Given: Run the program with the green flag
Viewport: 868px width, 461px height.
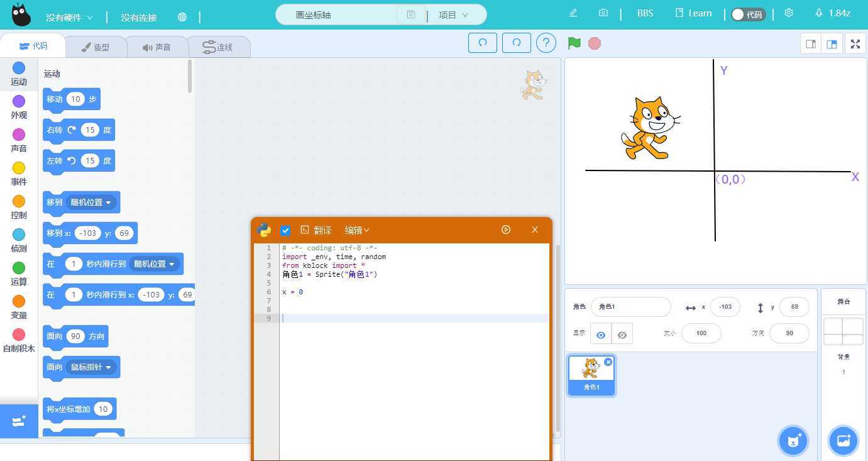Looking at the screenshot, I should (574, 43).
